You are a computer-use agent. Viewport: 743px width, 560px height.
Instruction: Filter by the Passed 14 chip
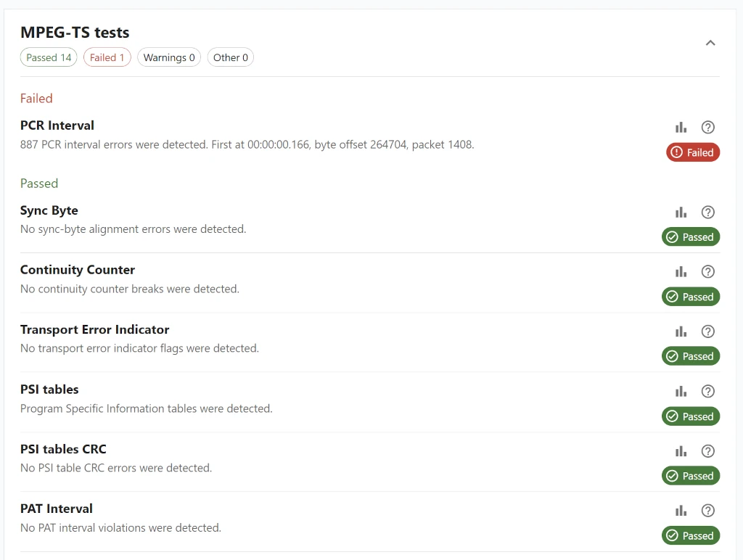tap(49, 57)
